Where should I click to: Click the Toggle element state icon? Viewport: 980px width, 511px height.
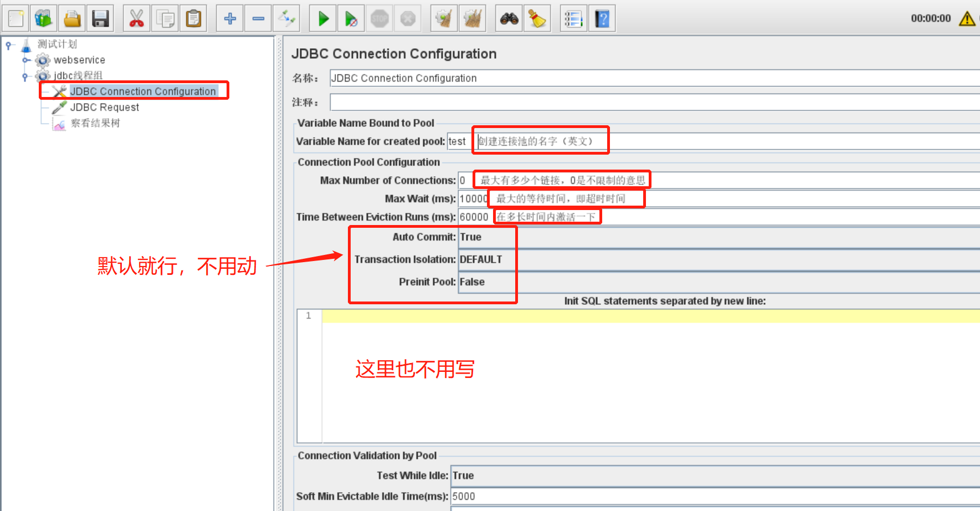tap(287, 18)
